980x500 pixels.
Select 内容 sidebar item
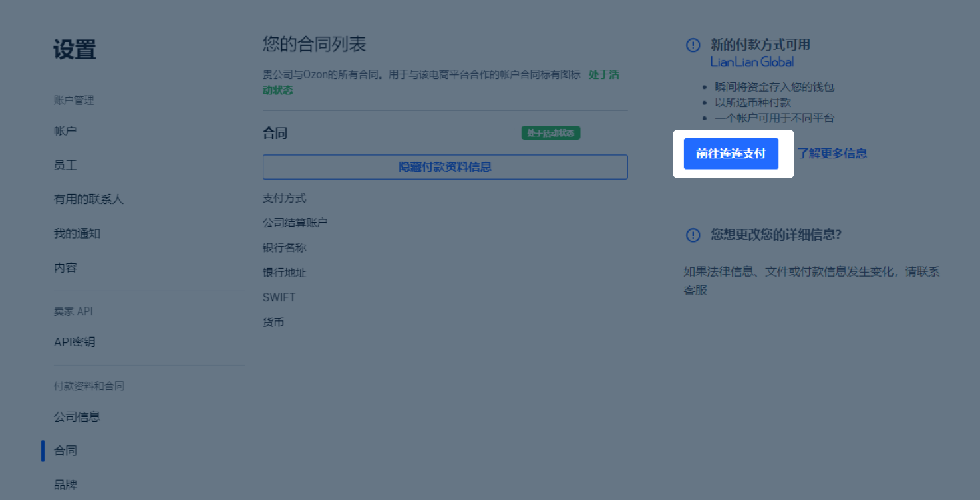[x=65, y=267]
